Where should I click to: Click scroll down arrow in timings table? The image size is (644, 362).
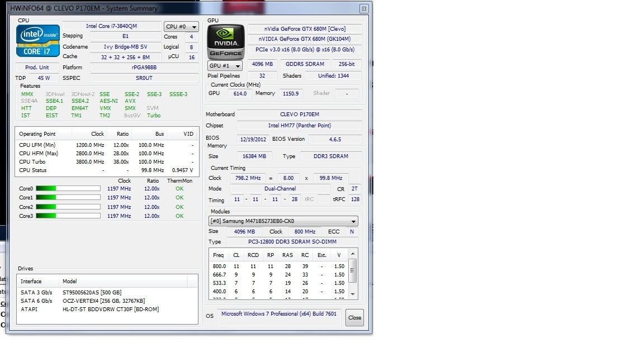coord(352,294)
